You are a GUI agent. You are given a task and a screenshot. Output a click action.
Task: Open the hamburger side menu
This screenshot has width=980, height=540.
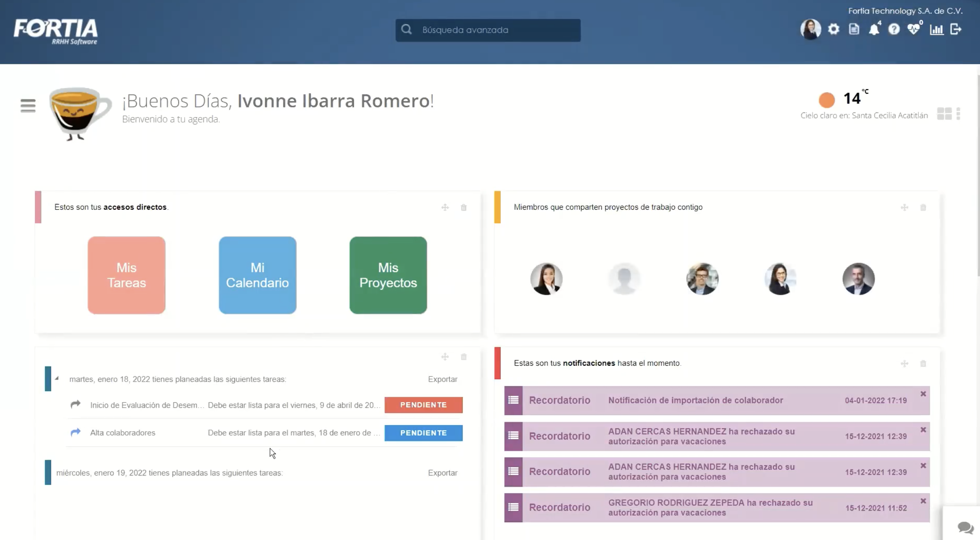pos(28,105)
